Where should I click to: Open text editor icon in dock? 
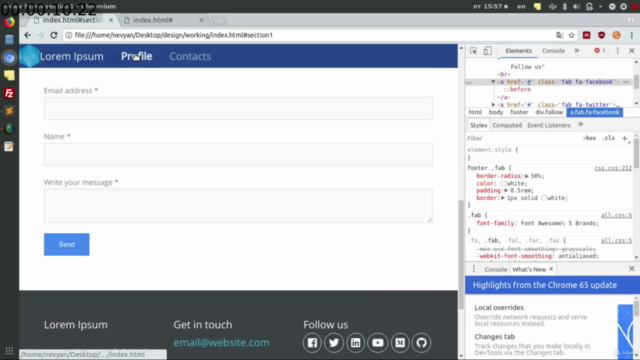tap(9, 147)
